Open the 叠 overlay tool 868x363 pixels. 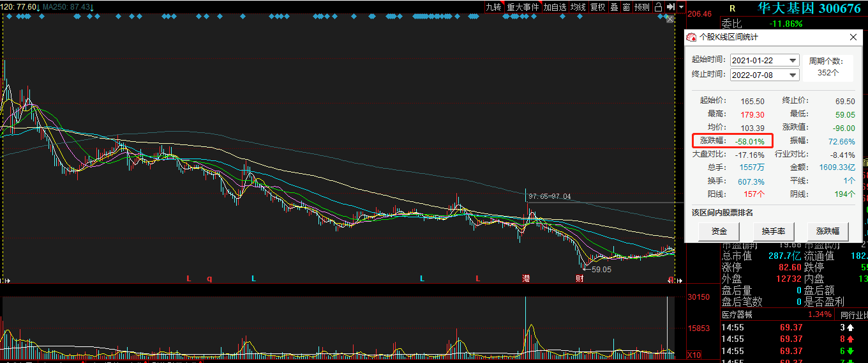pos(614,7)
